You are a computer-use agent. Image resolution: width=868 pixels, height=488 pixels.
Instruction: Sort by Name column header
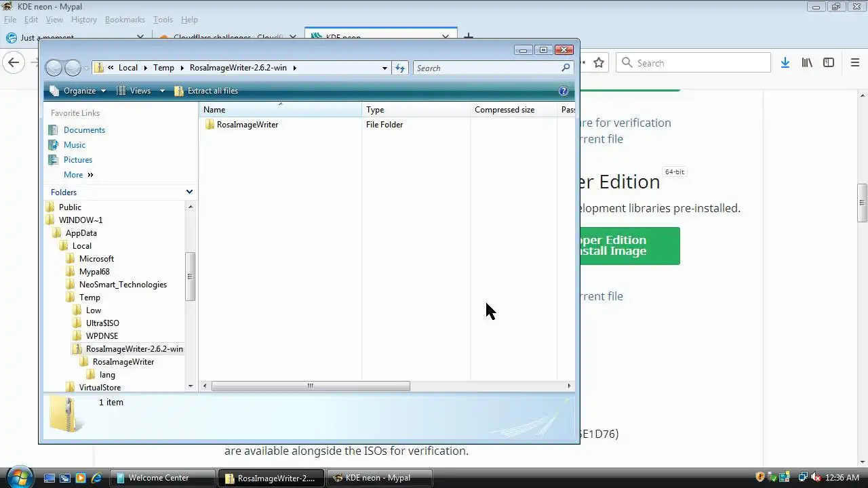click(x=281, y=110)
